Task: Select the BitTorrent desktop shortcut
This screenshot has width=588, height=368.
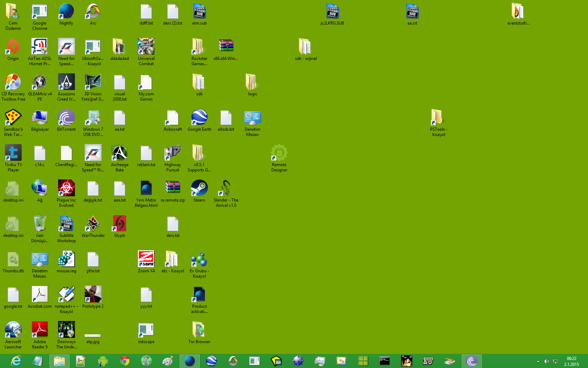Action: click(x=66, y=121)
